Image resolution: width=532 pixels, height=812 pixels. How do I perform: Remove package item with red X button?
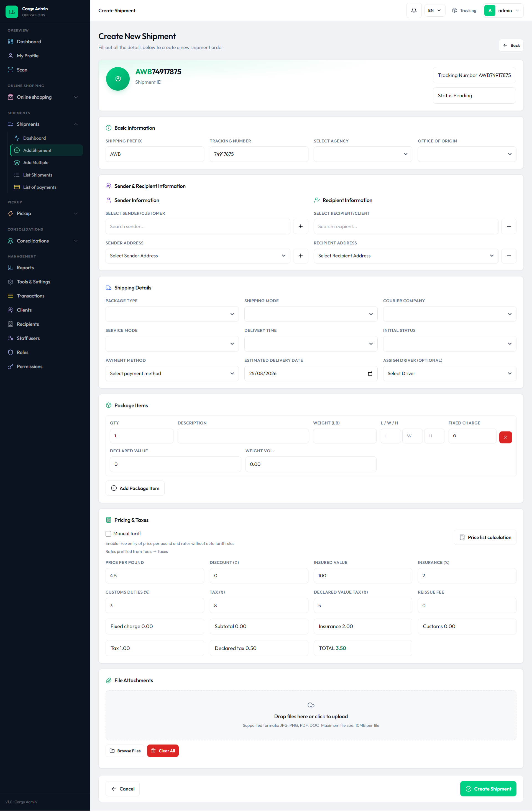tap(505, 437)
